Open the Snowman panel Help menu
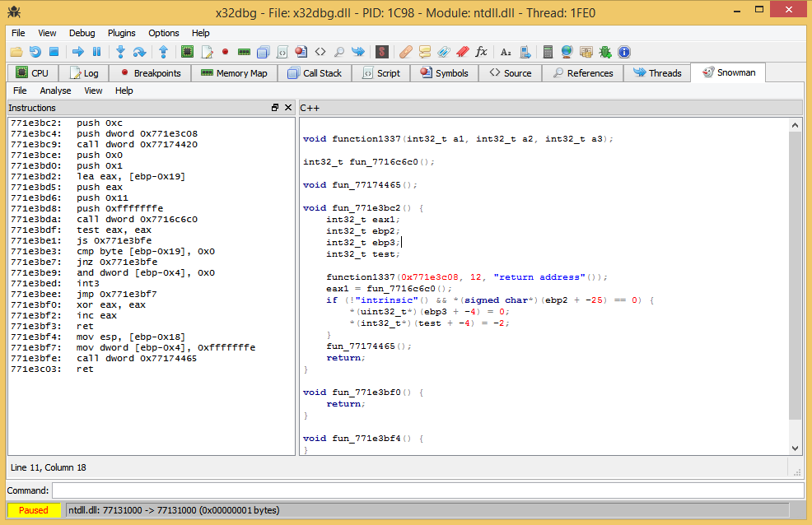The width and height of the screenshot is (812, 525). (124, 91)
